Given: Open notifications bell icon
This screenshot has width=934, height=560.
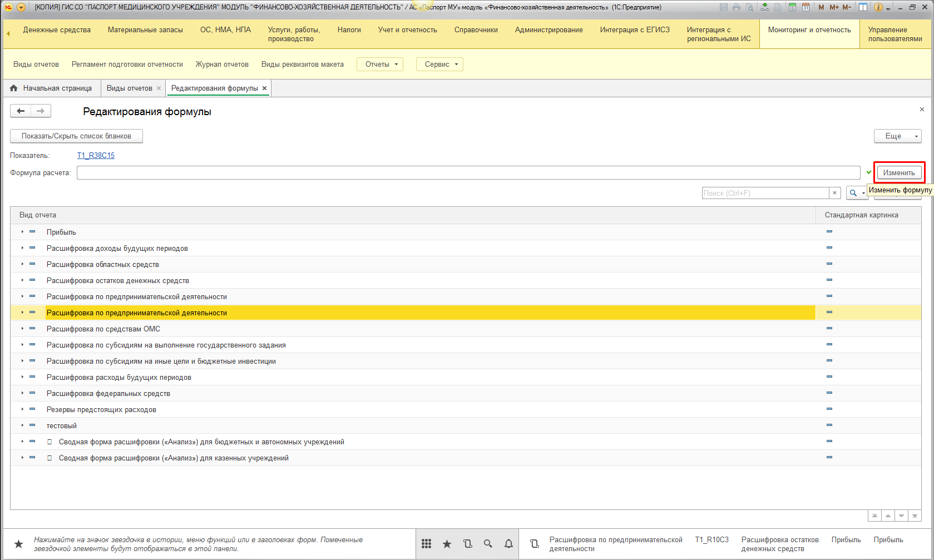Looking at the screenshot, I should point(508,544).
